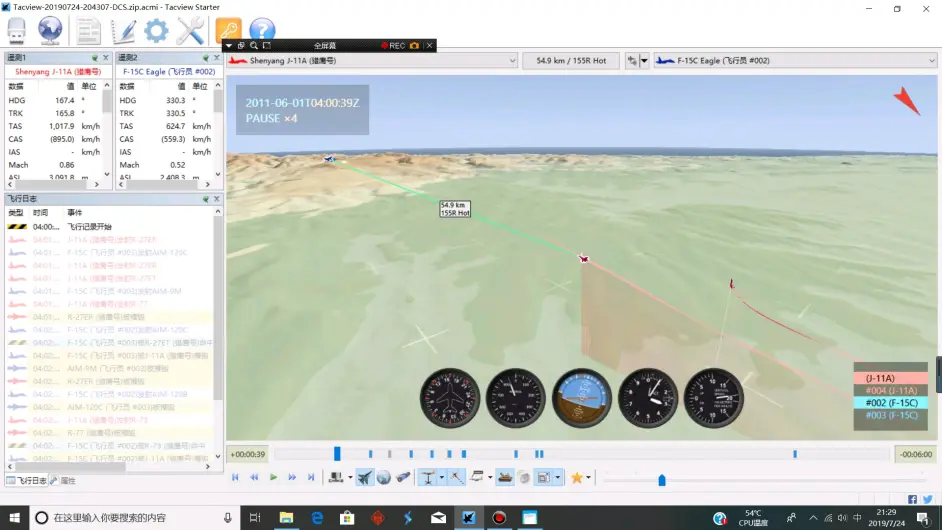Switch to the 飞行日志 bottom tab

pos(27,481)
